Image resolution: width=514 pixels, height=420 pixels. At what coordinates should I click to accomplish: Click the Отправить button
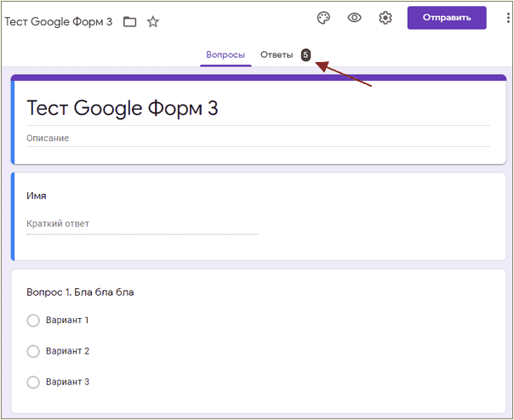coord(447,18)
